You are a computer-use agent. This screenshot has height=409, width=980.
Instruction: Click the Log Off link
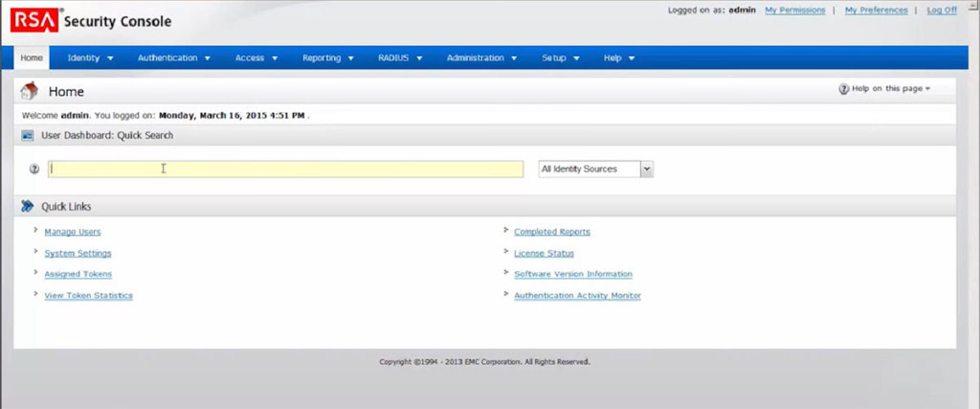(942, 11)
